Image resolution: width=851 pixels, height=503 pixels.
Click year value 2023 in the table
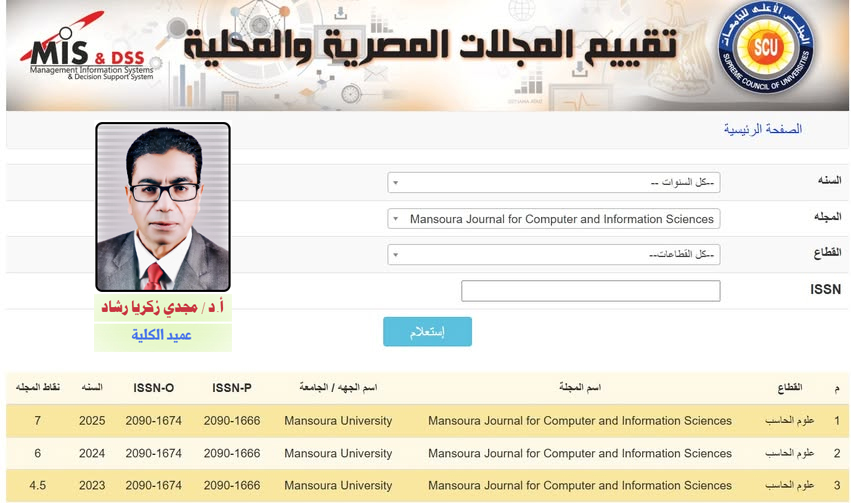pyautogui.click(x=92, y=485)
